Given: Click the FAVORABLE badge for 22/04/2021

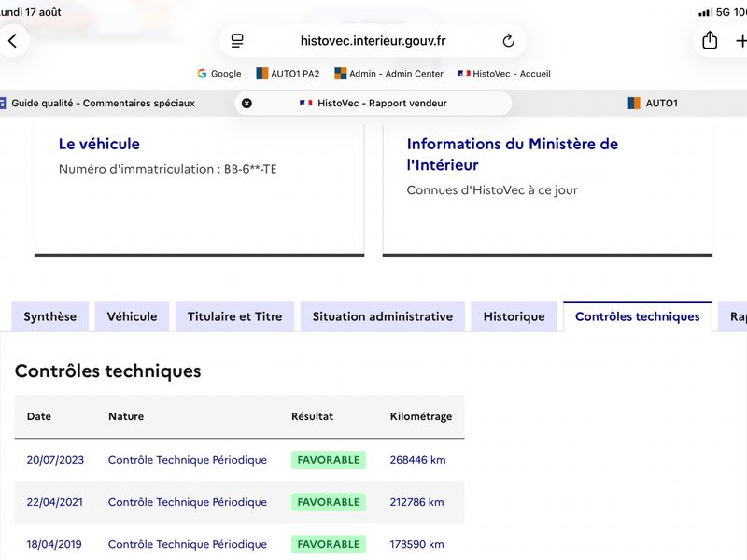Looking at the screenshot, I should click(x=329, y=502).
